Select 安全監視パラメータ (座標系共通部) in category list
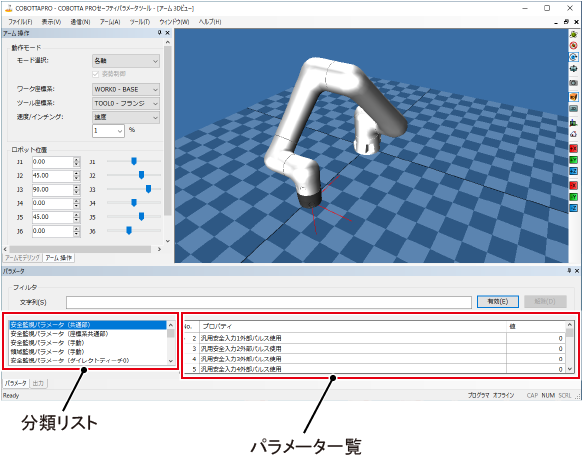 click(59, 334)
